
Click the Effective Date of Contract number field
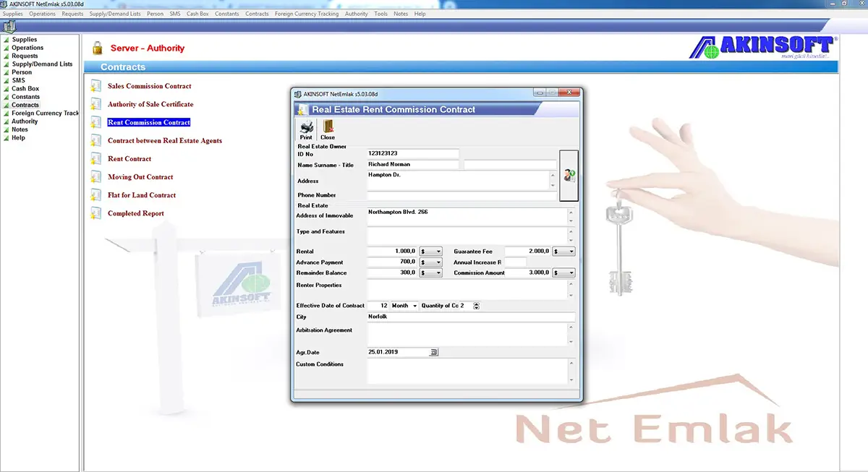click(378, 306)
